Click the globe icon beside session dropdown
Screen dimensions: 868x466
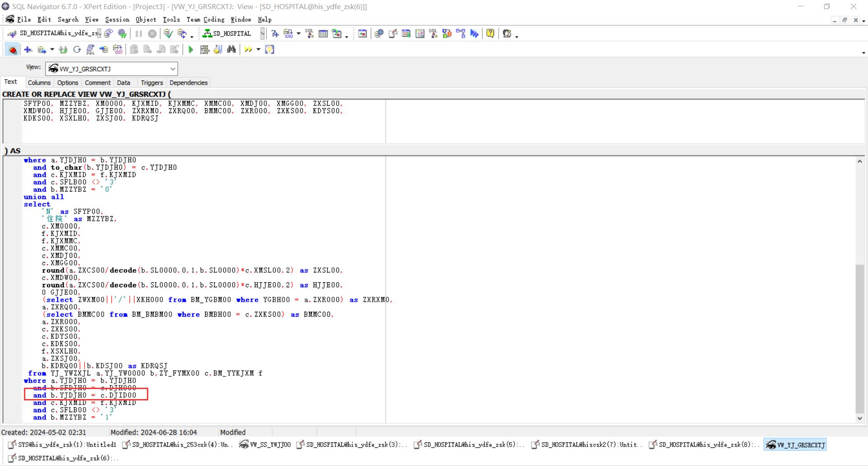tap(122, 33)
